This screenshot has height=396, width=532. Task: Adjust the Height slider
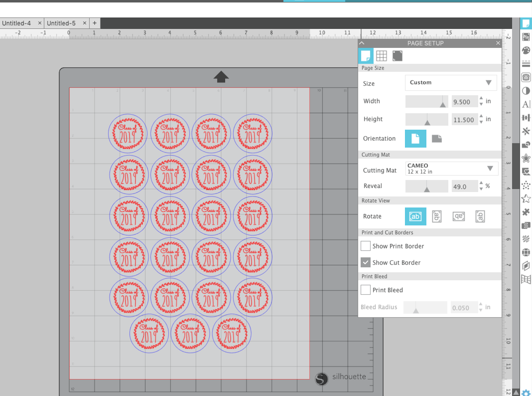pos(427,119)
